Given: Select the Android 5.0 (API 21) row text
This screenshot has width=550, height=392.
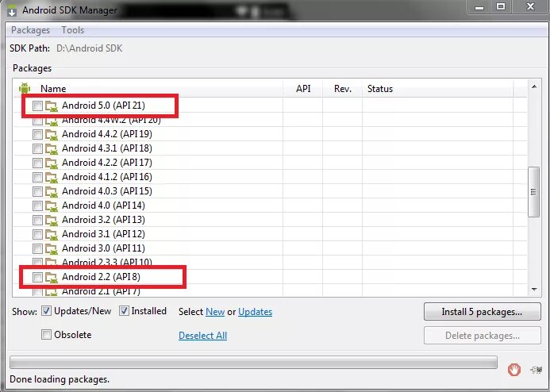Looking at the screenshot, I should tap(103, 106).
